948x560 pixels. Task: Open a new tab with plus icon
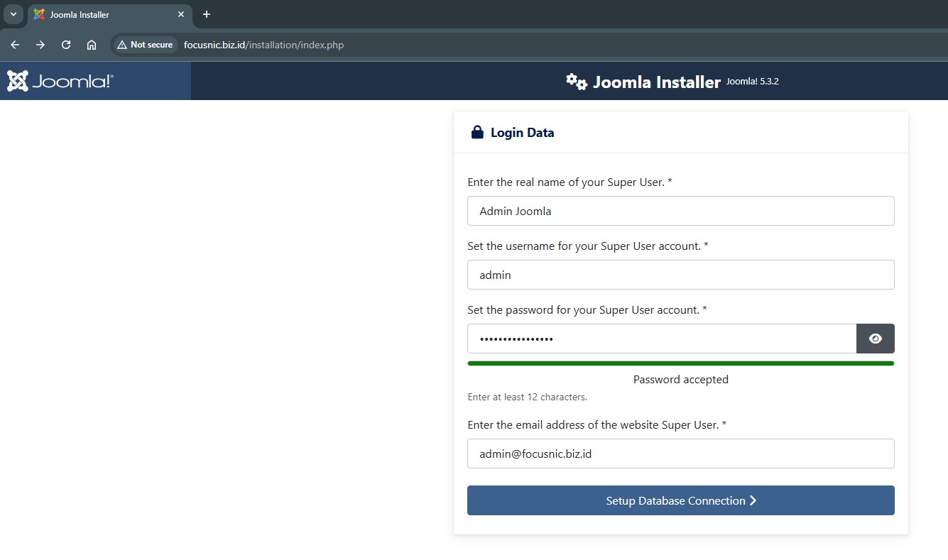click(207, 14)
